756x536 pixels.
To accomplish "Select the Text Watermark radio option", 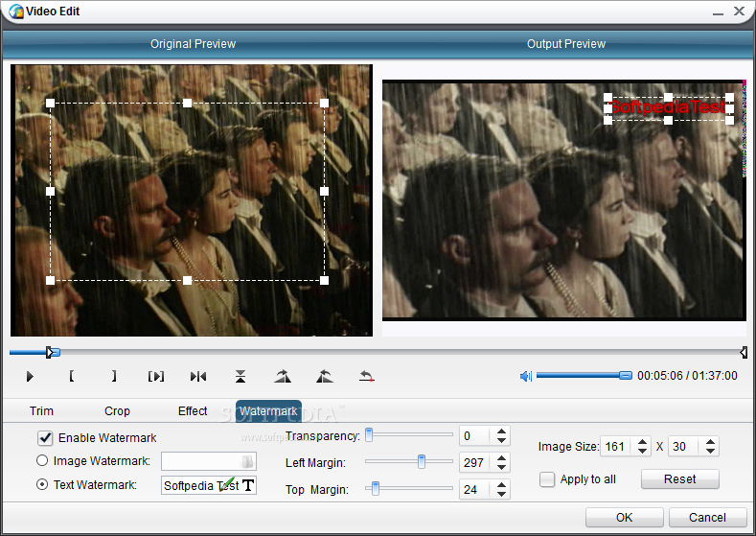I will point(42,484).
